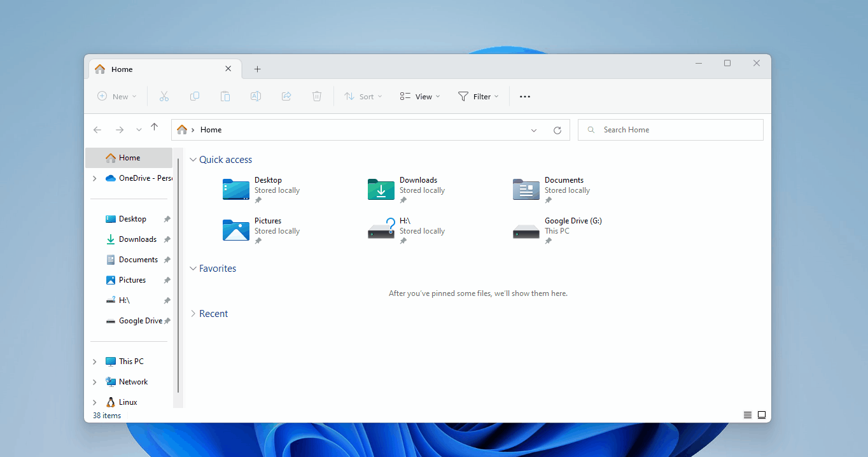Collapse the Quick access section
The width and height of the screenshot is (868, 457).
point(193,160)
